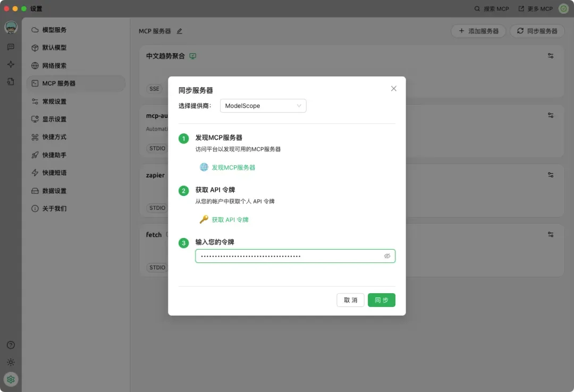Click the green monitor icon beside 中文趋势聚合
Screen dimensions: 574x392
(x=192, y=56)
